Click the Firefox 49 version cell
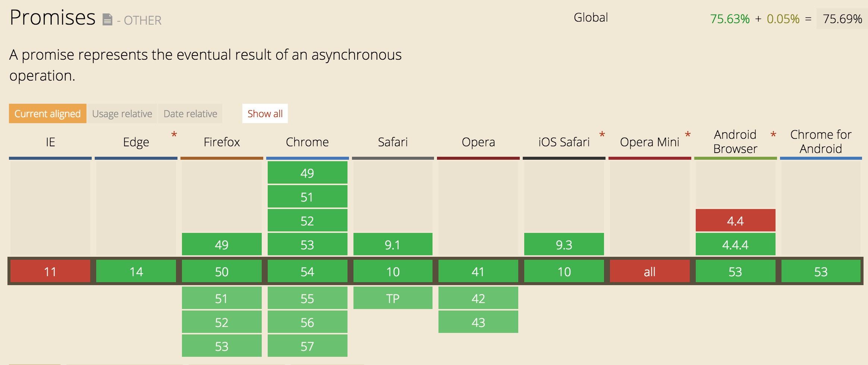868x365 pixels. coord(221,244)
